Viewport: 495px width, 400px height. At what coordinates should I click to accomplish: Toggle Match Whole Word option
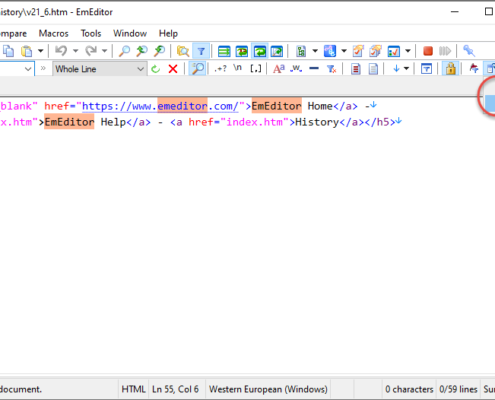point(296,69)
